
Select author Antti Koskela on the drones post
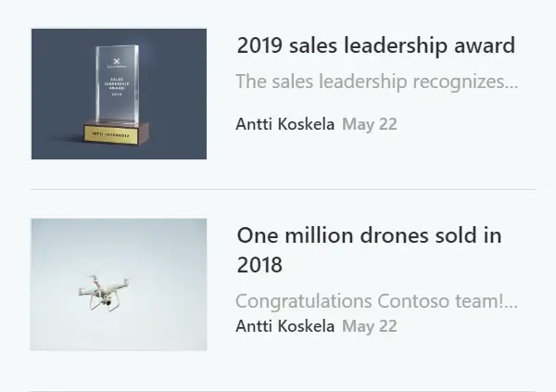click(285, 325)
